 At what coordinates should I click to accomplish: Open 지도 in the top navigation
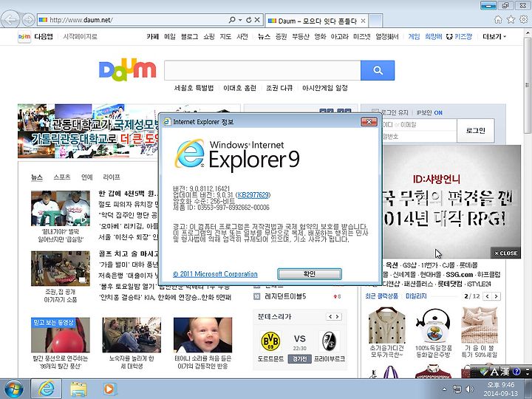[225, 37]
